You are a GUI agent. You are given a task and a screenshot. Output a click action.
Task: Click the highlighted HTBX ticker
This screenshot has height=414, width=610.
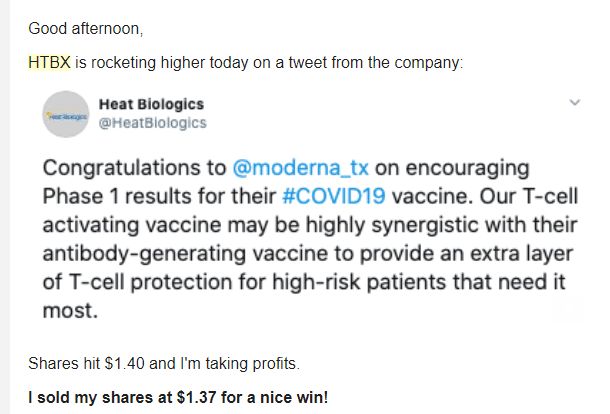[49, 62]
